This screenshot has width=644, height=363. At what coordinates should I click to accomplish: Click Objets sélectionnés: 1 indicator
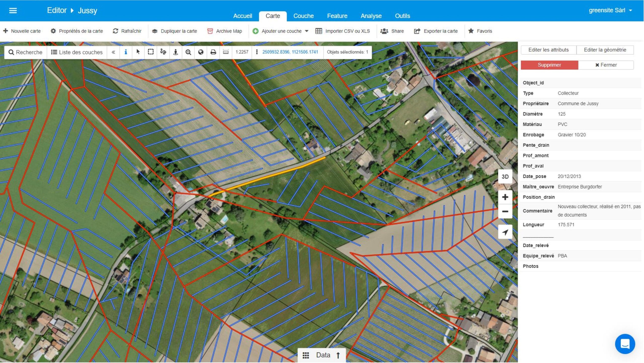point(347,52)
